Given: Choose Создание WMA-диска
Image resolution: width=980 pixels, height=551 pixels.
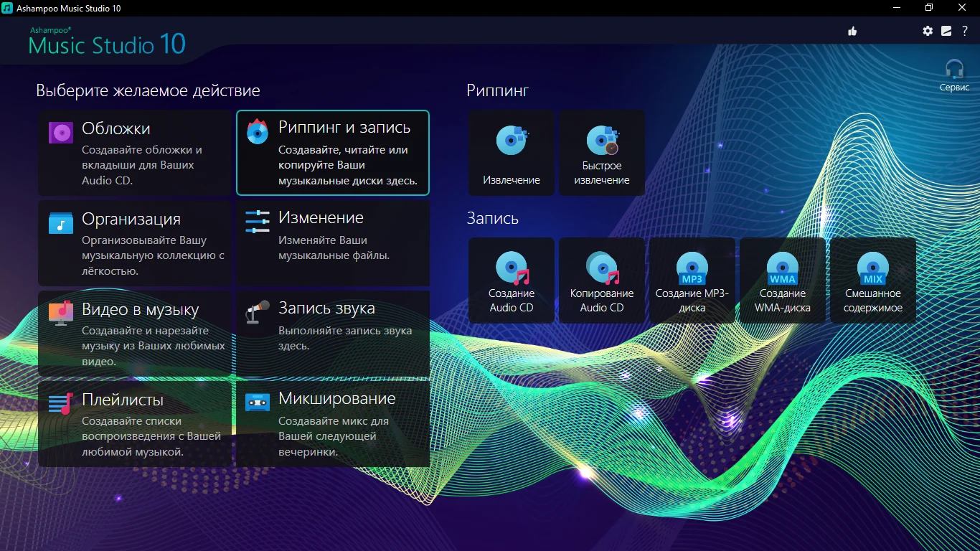Looking at the screenshot, I should (x=783, y=281).
